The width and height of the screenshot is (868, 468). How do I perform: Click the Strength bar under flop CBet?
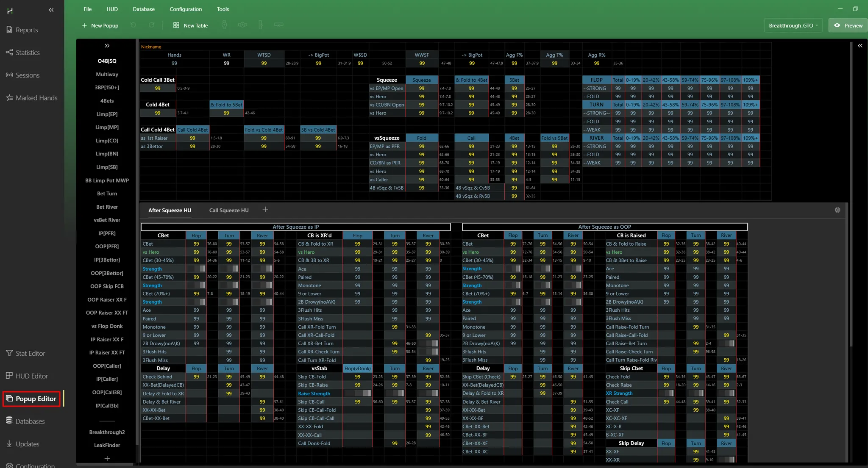[196, 269]
